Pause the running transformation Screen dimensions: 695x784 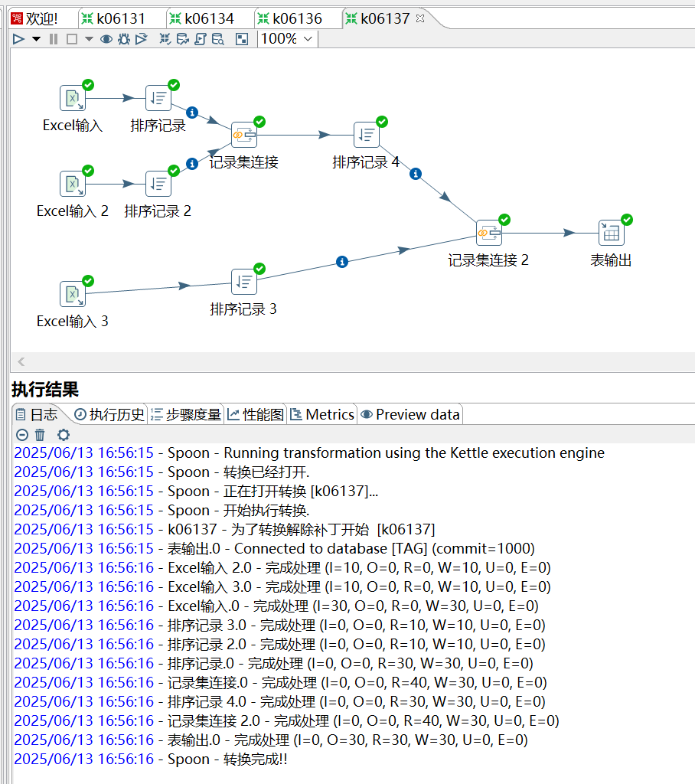[54, 39]
